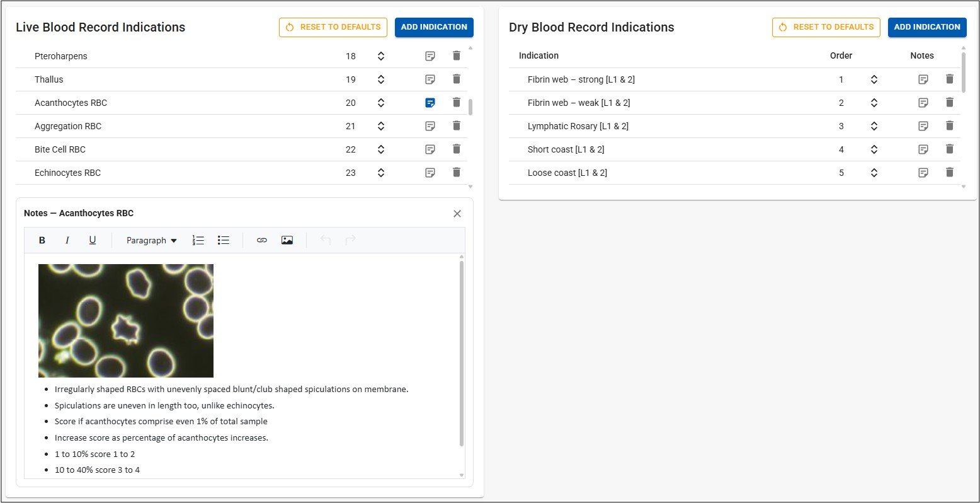Open notes for Thallus
This screenshot has width=980, height=503.
(430, 79)
